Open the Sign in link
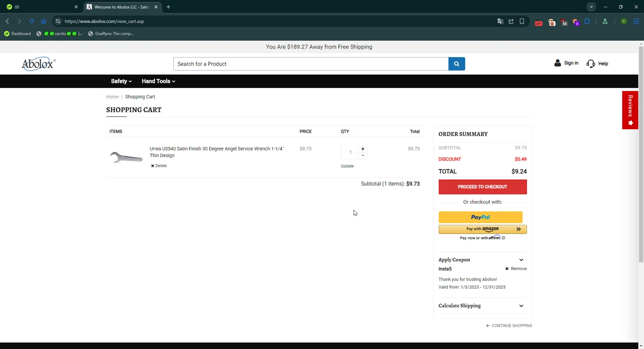Image resolution: width=644 pixels, height=349 pixels. click(571, 63)
